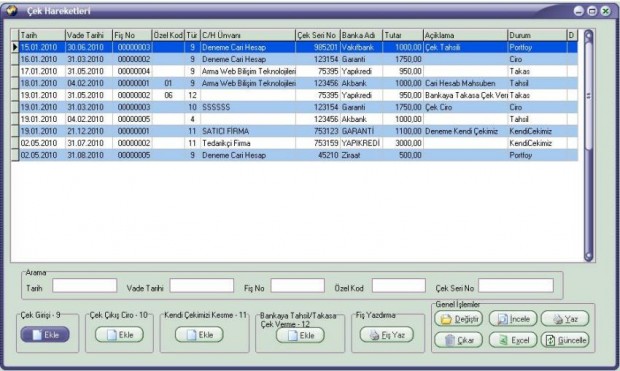620x371 pixels.
Task: Click vade tarihi 21.12.2010 cell
Action: pyautogui.click(x=89, y=131)
